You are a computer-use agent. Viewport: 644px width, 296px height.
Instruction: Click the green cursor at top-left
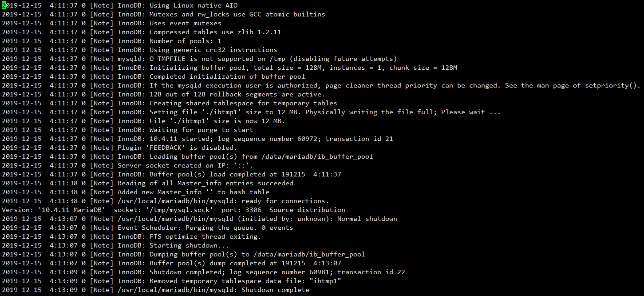click(4, 5)
